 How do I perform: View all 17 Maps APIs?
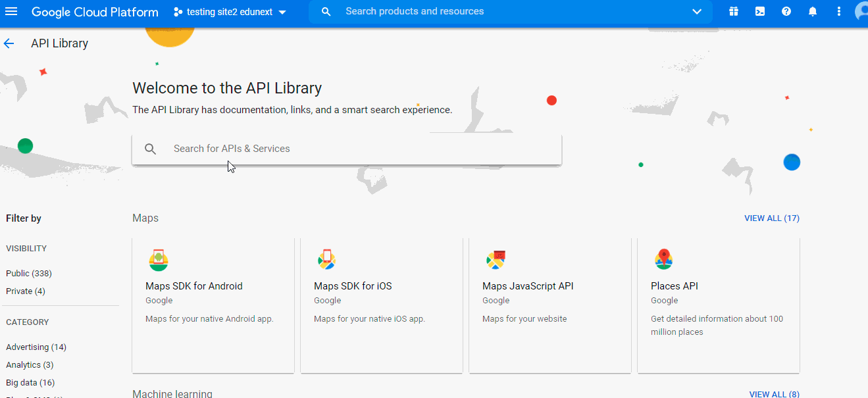coord(772,218)
